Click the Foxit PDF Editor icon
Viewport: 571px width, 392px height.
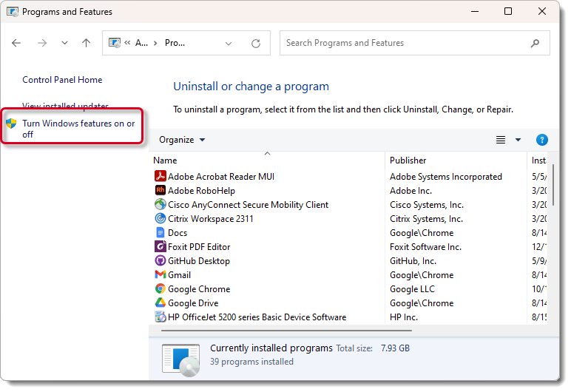(x=160, y=247)
